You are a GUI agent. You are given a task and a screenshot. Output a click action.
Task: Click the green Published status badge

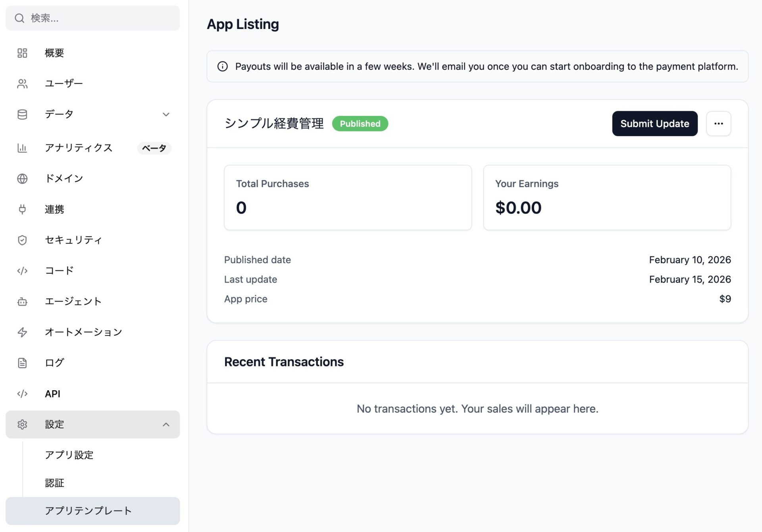pos(360,123)
